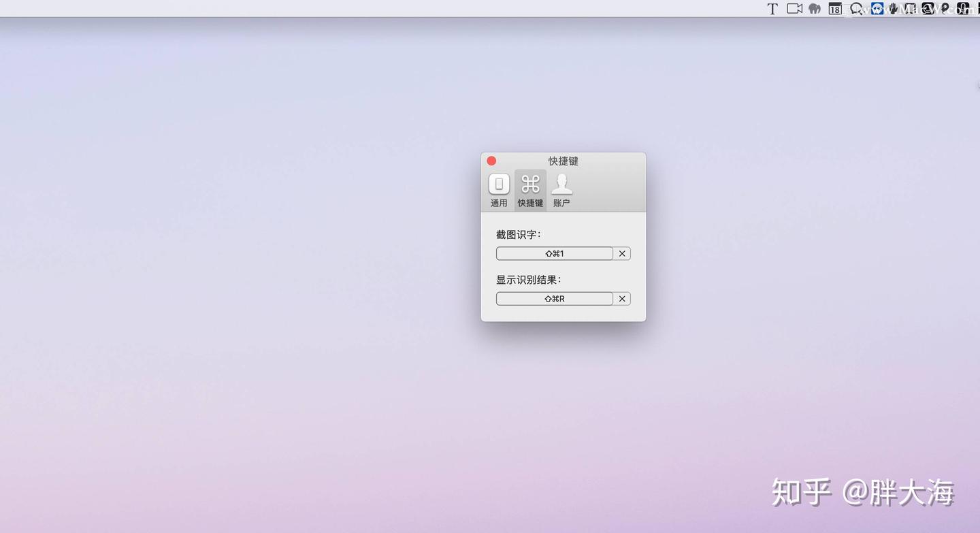
Task: Close the 快捷键 preferences window
Action: (x=491, y=161)
